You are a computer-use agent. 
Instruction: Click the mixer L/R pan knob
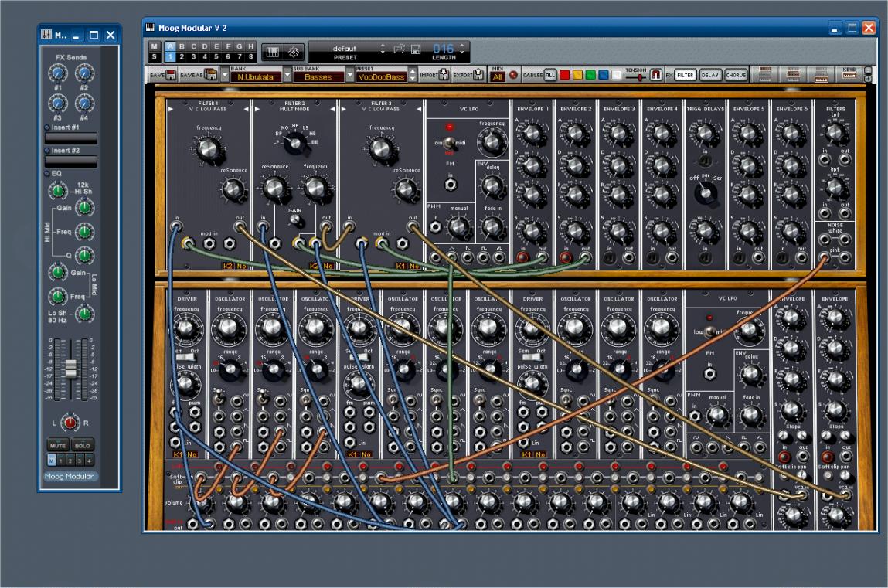pos(70,422)
